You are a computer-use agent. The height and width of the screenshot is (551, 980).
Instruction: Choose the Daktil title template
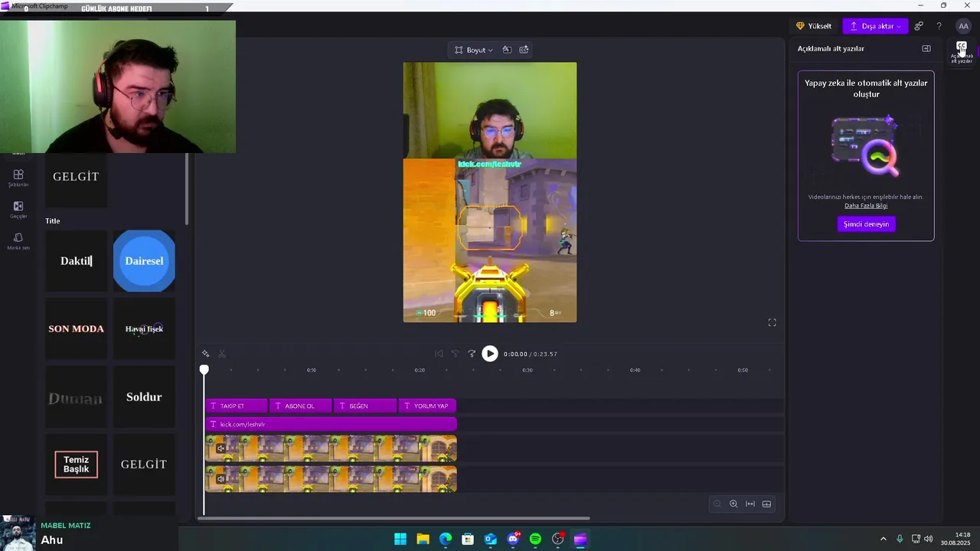point(77,261)
